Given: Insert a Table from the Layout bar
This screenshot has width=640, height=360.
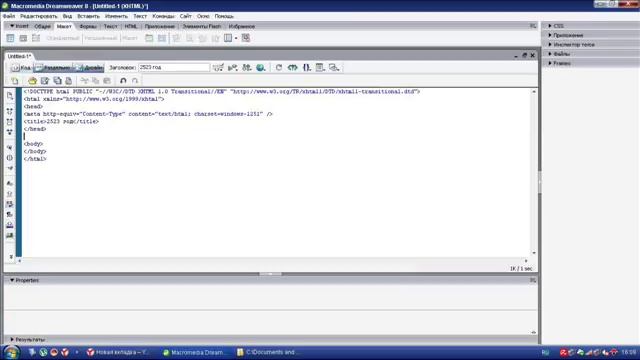Looking at the screenshot, I should coord(10,38).
